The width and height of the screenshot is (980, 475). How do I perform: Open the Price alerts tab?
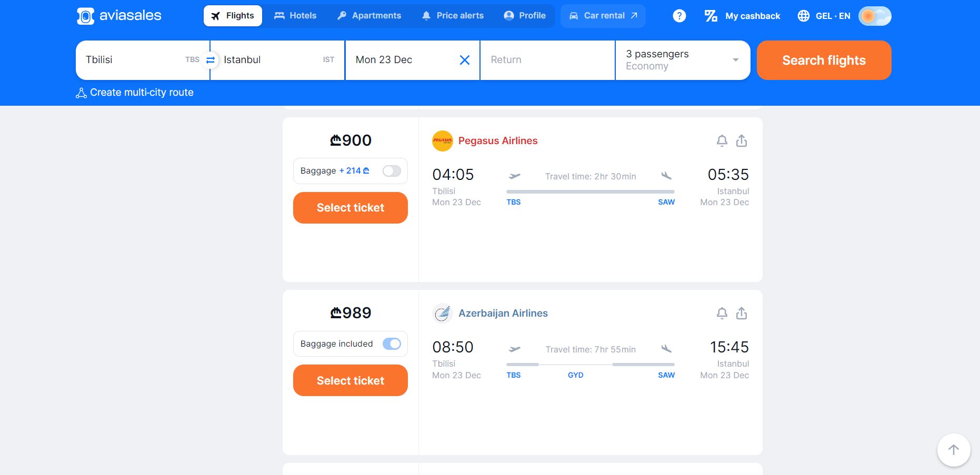[x=453, y=16]
